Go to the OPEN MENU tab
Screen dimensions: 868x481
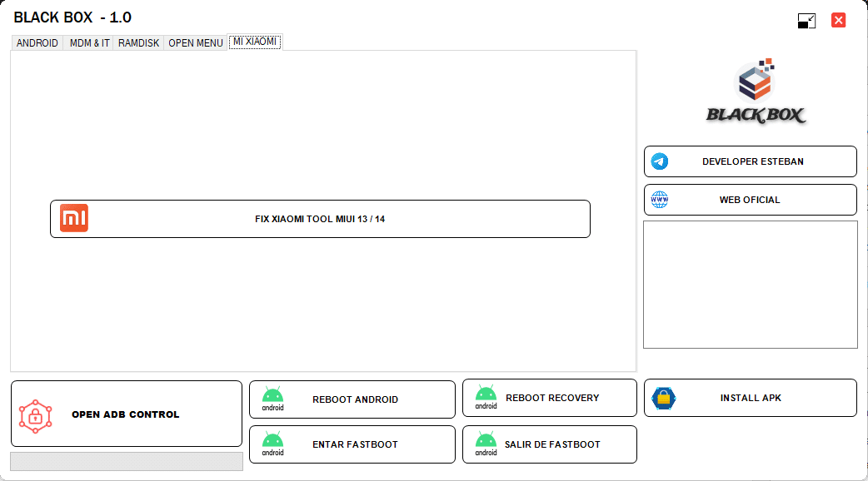pyautogui.click(x=196, y=42)
